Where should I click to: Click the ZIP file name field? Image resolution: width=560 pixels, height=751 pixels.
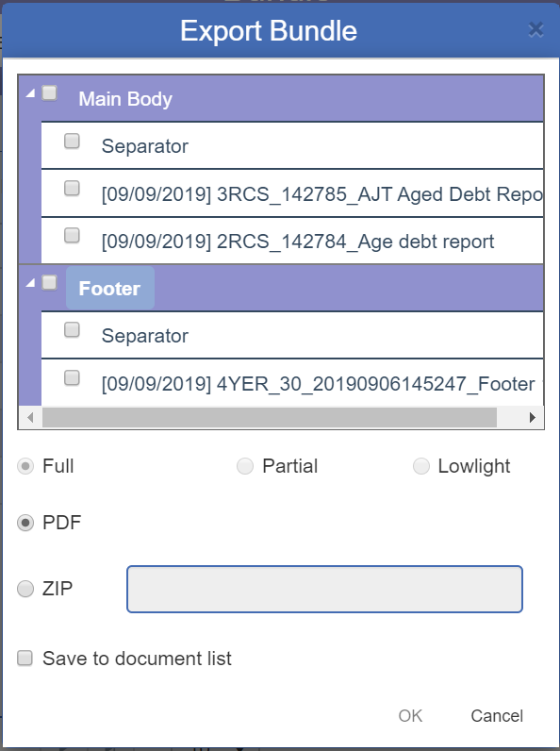[324, 589]
